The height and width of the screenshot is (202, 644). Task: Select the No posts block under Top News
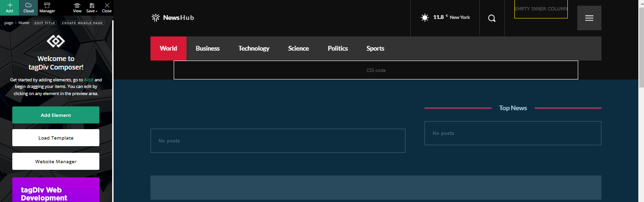pos(513,133)
